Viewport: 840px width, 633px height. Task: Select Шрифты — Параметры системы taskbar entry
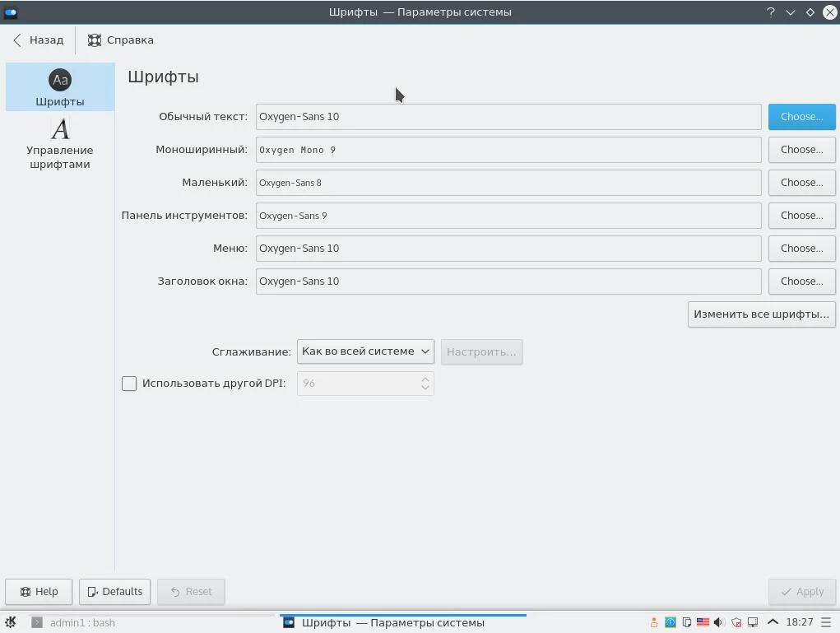click(403, 623)
